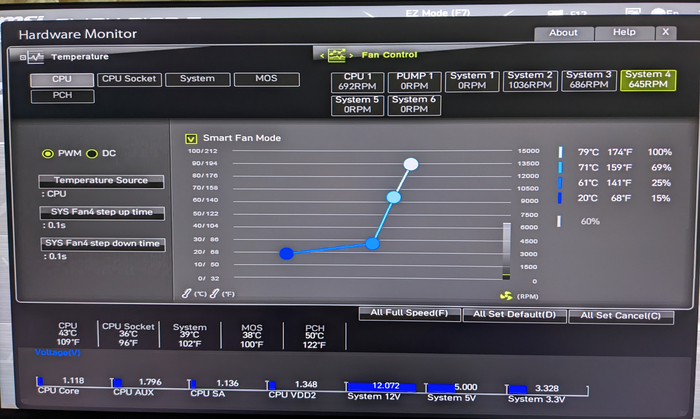Click the Fan Control chart icon
The height and width of the screenshot is (419, 700).
(x=337, y=56)
